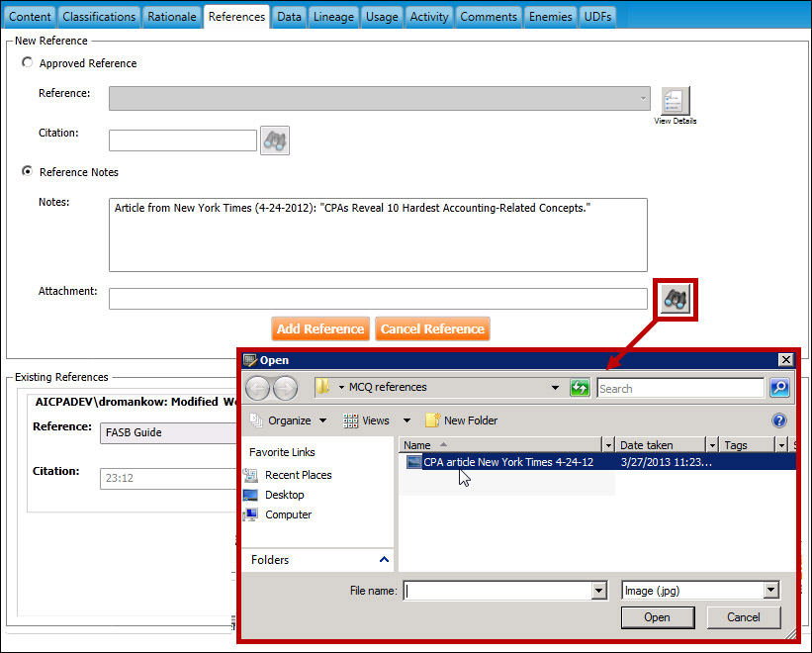
Task: Click the Cancel Reference button
Action: (432, 329)
